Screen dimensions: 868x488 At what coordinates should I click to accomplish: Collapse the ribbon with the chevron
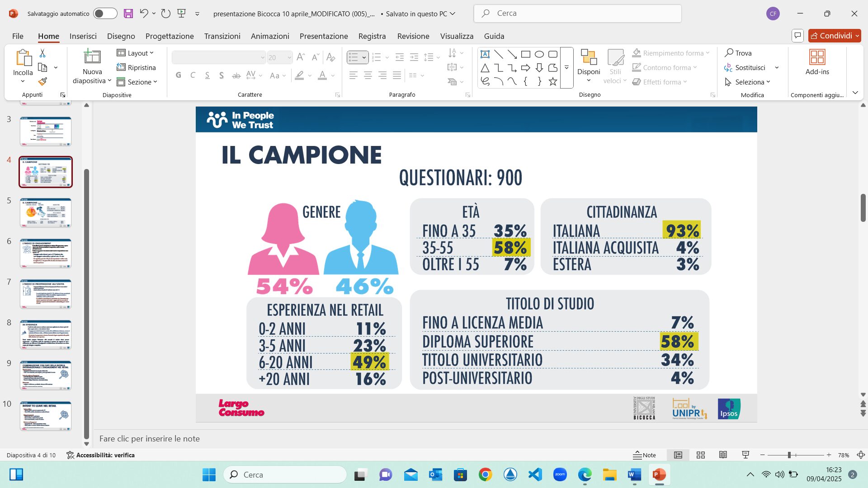coord(855,93)
